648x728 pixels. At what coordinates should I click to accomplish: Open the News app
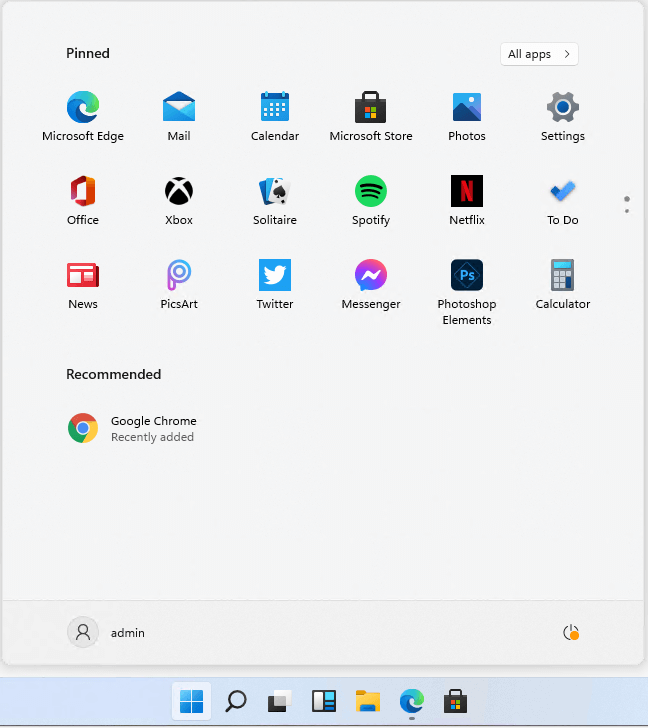point(83,284)
